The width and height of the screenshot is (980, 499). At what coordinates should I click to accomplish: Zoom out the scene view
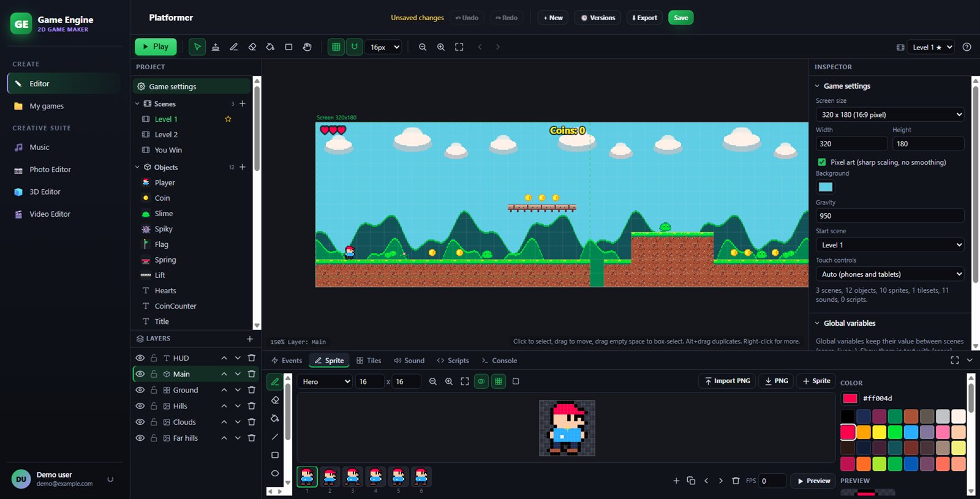[x=423, y=47]
